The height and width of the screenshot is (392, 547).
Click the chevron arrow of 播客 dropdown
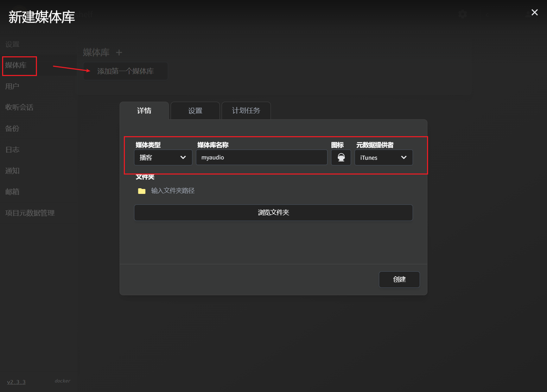pos(183,157)
